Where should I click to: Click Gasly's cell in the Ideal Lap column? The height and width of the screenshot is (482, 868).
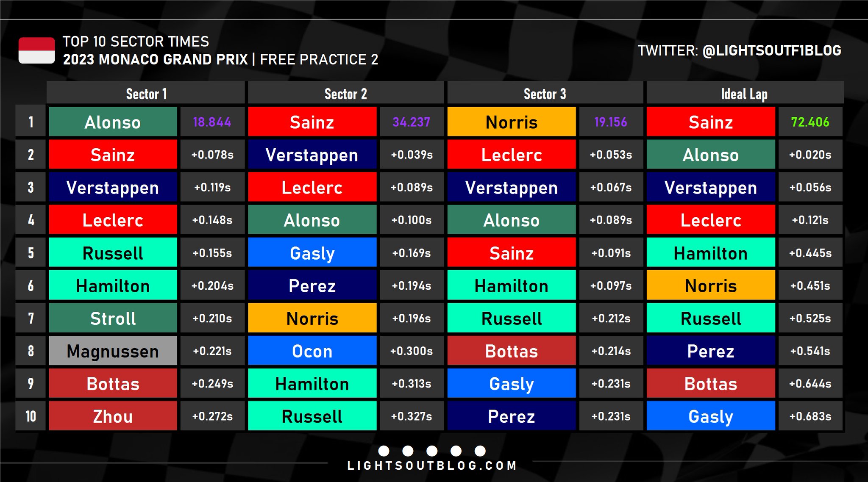(x=711, y=416)
